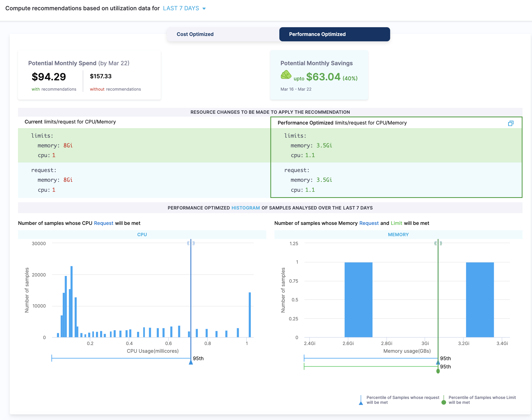Image resolution: width=532 pixels, height=420 pixels.
Task: Click the Limit link above Memory chart
Action: tap(396, 223)
